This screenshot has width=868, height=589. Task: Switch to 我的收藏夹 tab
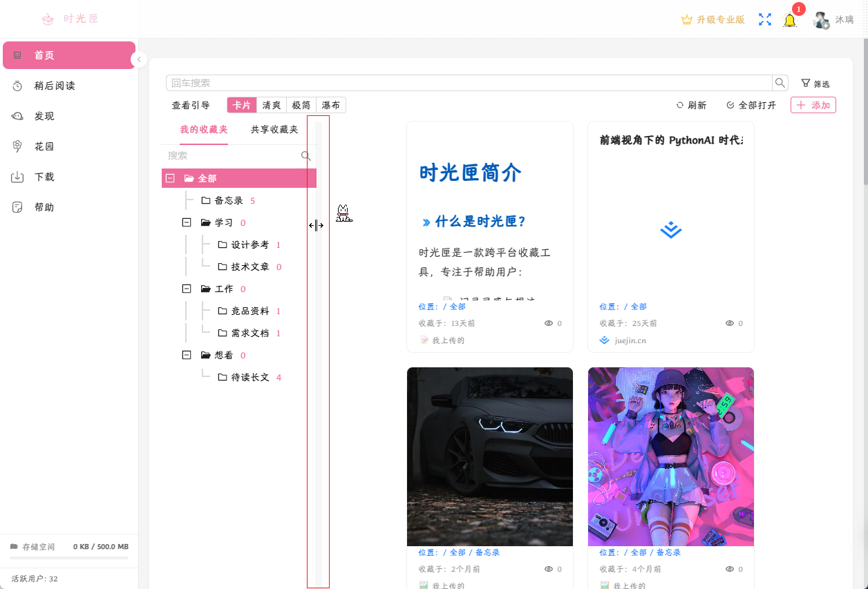point(204,130)
